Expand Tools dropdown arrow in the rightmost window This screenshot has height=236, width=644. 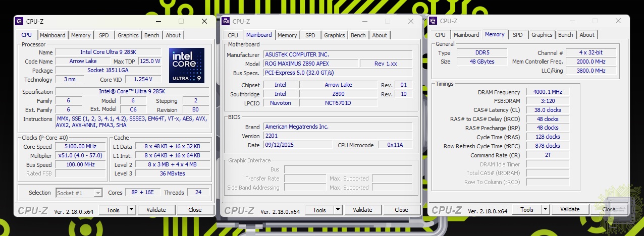545,209
